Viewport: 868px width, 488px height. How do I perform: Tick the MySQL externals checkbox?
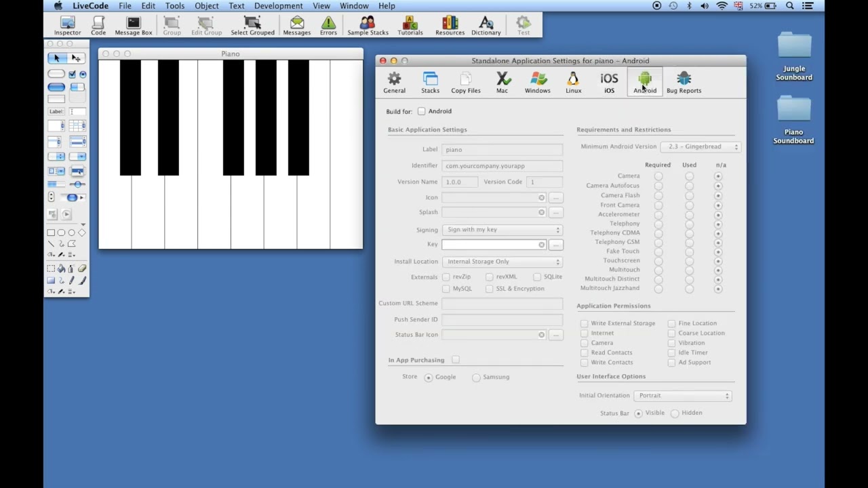[446, 289]
